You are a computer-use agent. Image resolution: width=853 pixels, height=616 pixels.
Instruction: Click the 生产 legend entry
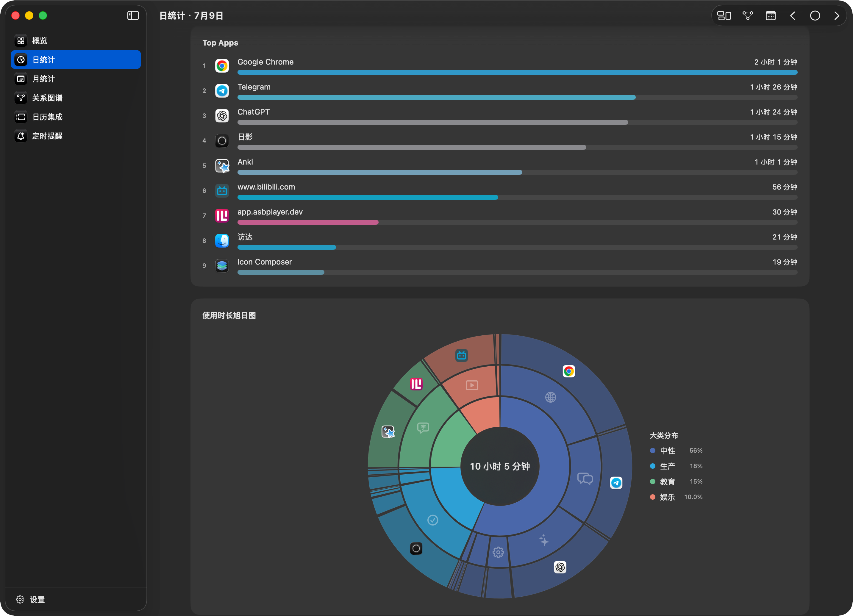[676, 466]
